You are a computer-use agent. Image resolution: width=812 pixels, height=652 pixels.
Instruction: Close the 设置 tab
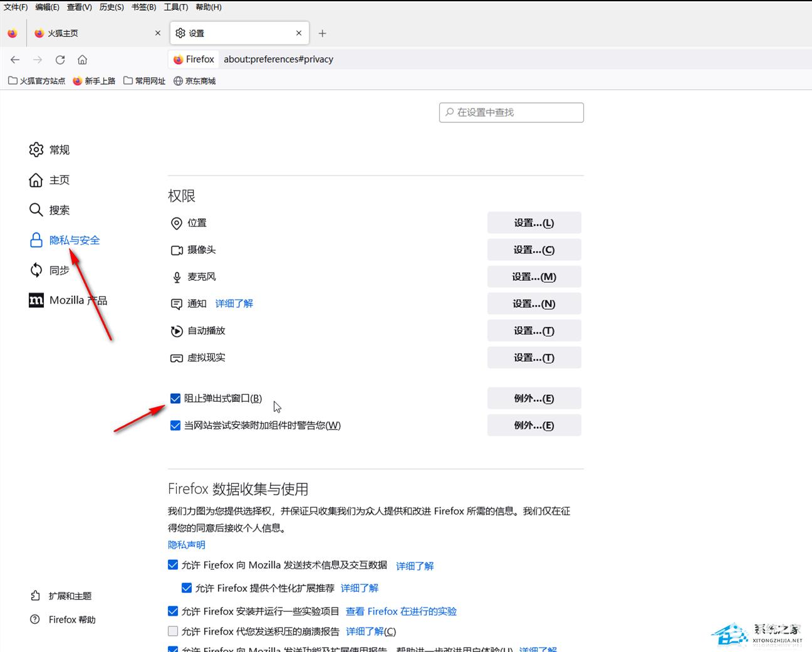coord(299,33)
